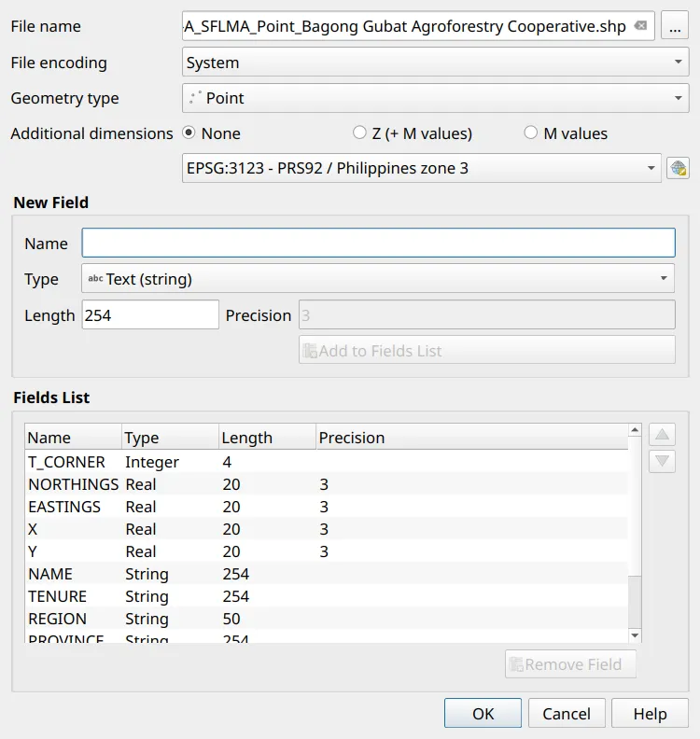The width and height of the screenshot is (700, 739).
Task: Click the Length column header
Action: (x=268, y=438)
